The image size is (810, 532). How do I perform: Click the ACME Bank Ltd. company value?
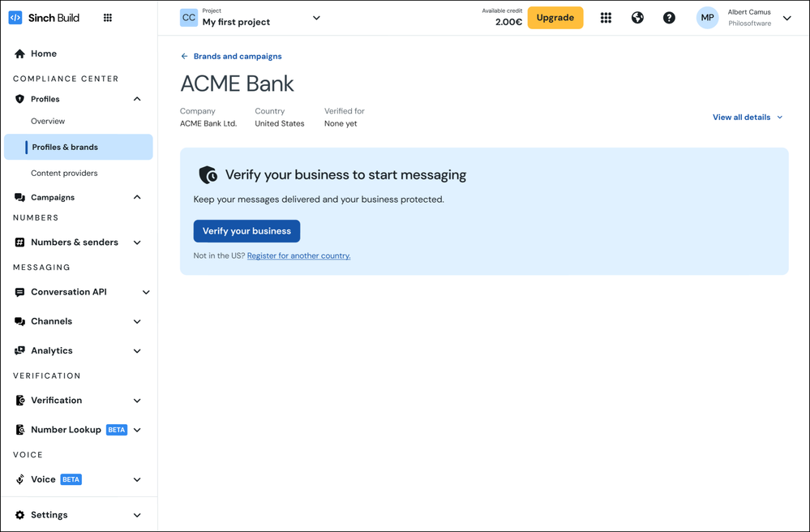208,123
